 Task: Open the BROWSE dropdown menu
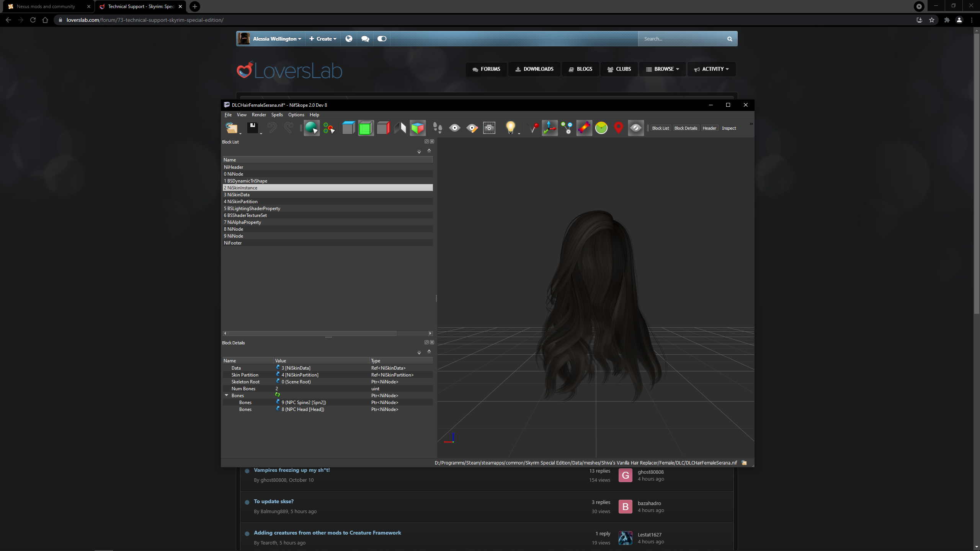pos(663,69)
